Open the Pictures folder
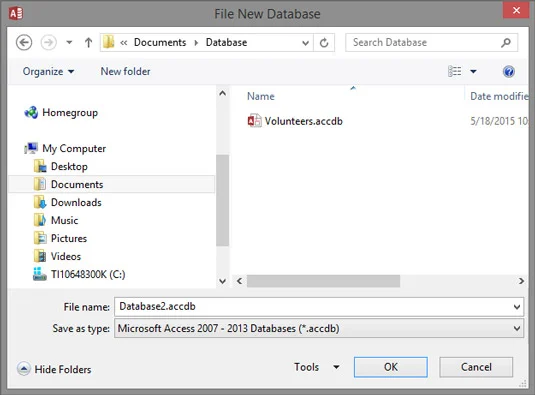Image resolution: width=535 pixels, height=395 pixels. 69,238
